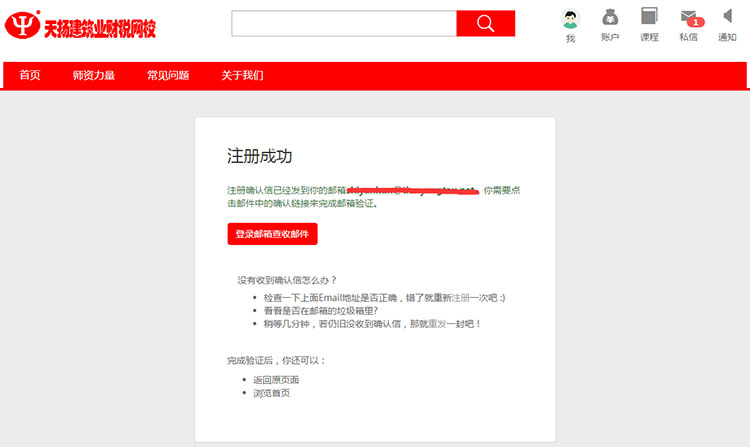The width and height of the screenshot is (750, 447).
Task: Go to the 首页 navigation item
Action: pyautogui.click(x=30, y=76)
